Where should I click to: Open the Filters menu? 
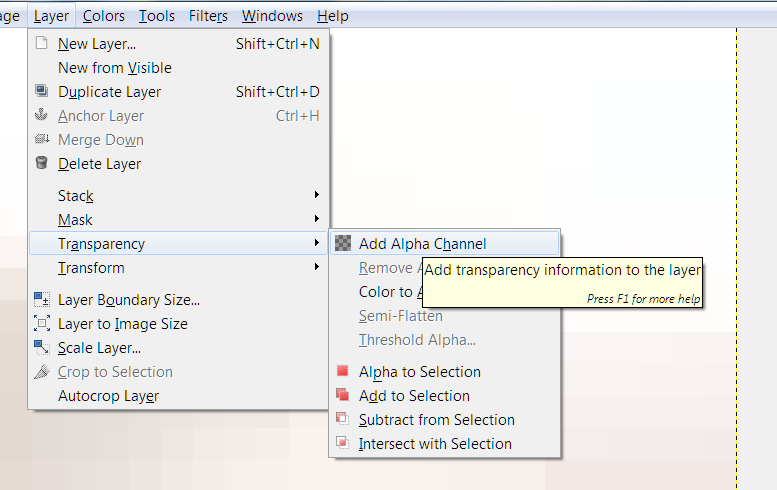tap(208, 16)
